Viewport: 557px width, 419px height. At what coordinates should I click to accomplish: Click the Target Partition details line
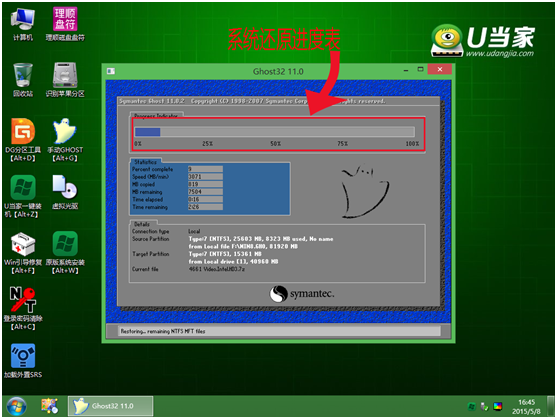pyautogui.click(x=225, y=254)
